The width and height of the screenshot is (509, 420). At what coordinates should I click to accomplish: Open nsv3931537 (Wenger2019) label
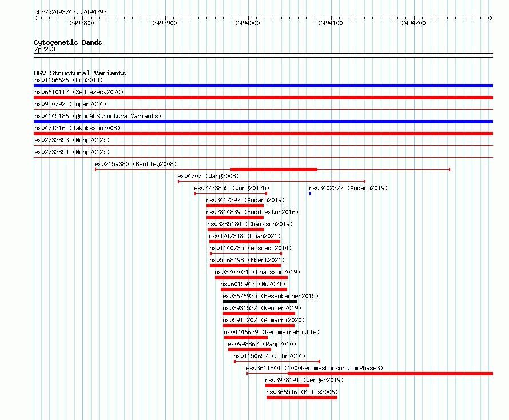262,308
